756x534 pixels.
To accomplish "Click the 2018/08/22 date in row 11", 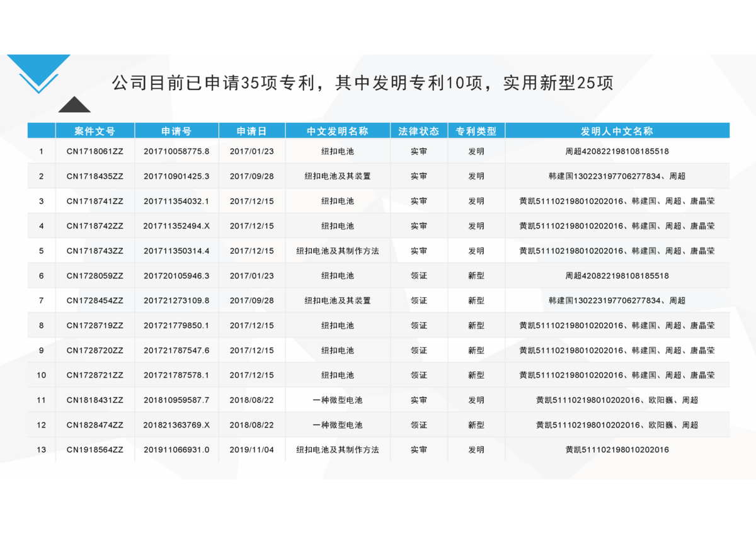I will (x=252, y=401).
